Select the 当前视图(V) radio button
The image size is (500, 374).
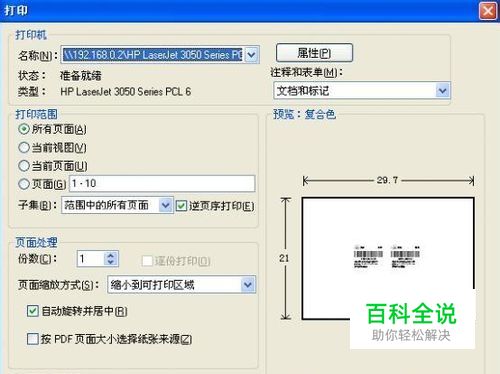coord(24,147)
